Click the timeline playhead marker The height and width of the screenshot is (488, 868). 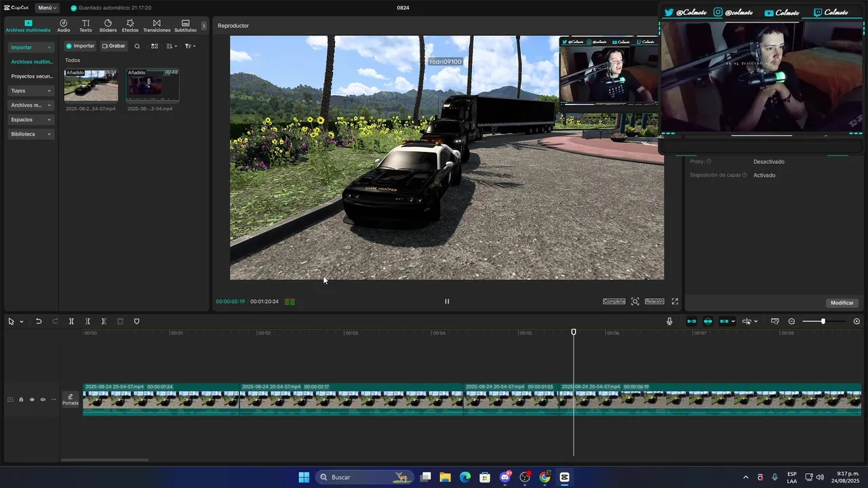point(574,332)
